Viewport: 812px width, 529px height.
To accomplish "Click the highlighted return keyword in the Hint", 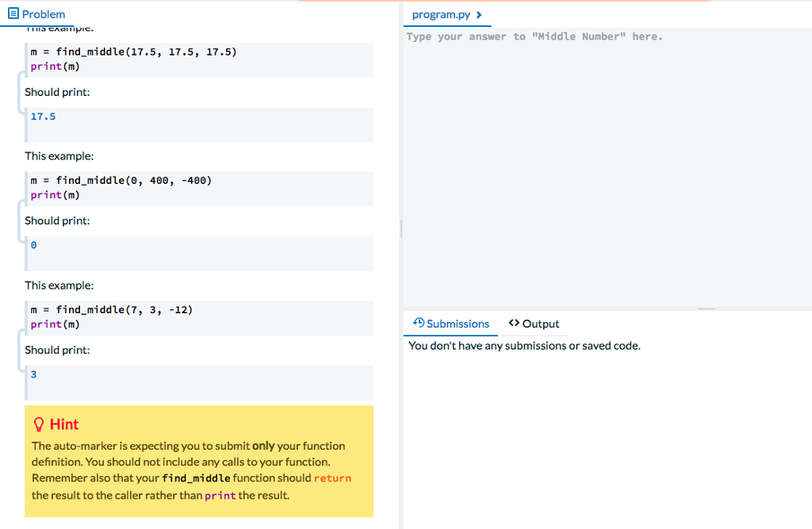I will point(333,477).
